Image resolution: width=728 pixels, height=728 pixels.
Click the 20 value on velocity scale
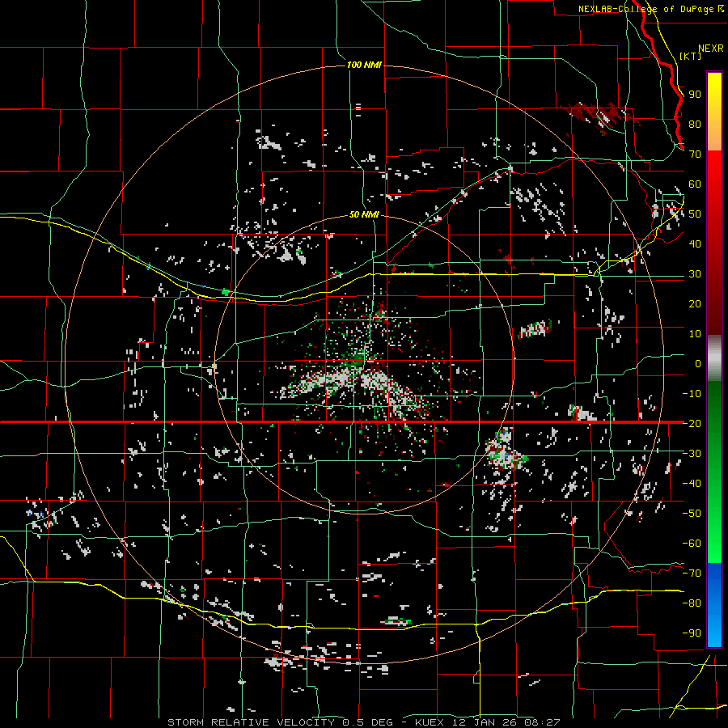pyautogui.click(x=695, y=303)
